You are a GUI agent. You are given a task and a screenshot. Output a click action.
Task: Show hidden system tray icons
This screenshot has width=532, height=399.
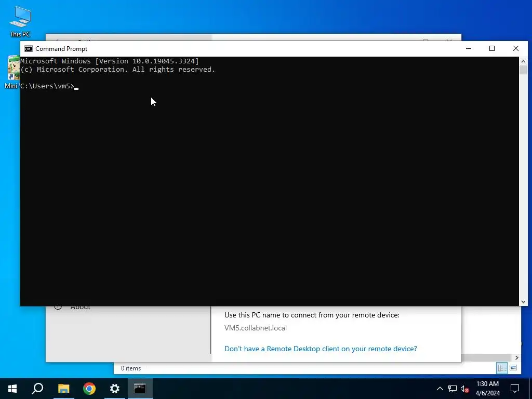[x=440, y=389]
